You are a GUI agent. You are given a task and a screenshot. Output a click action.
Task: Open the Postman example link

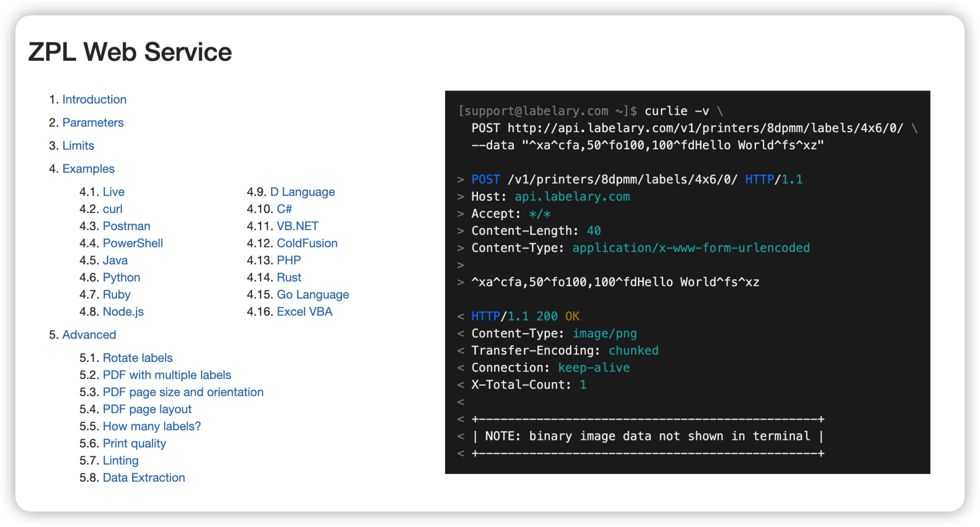(126, 226)
